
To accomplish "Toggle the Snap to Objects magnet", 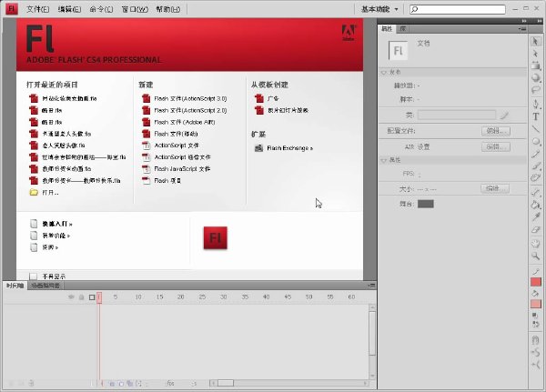I will point(536,339).
